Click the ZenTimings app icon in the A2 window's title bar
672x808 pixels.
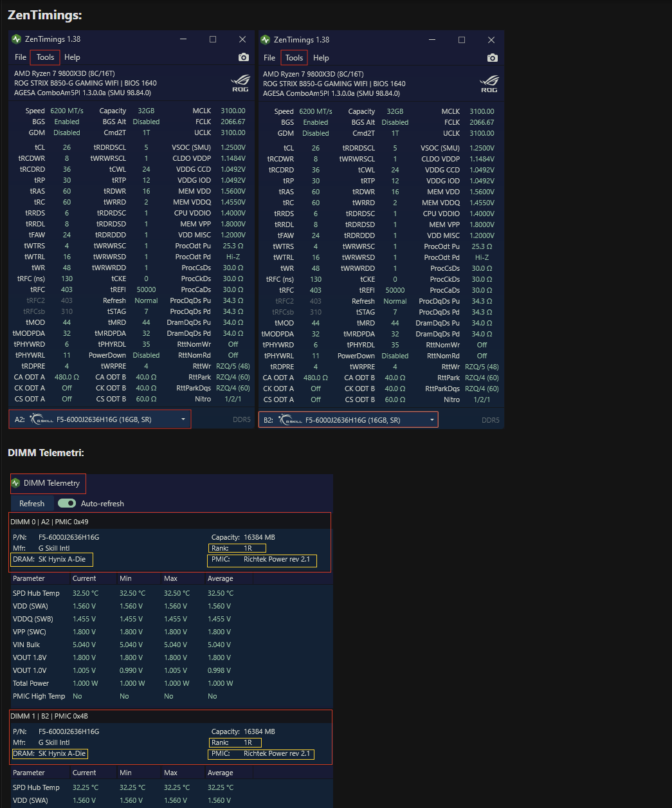17,39
